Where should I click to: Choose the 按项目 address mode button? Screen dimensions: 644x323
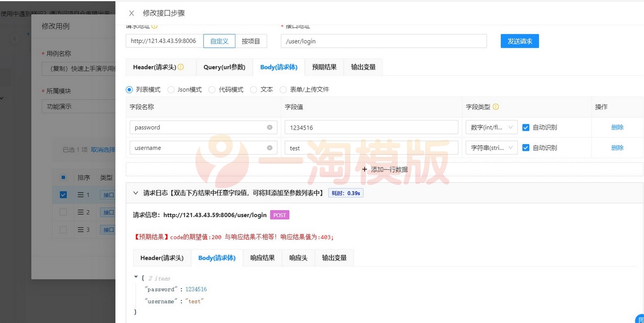click(x=251, y=41)
